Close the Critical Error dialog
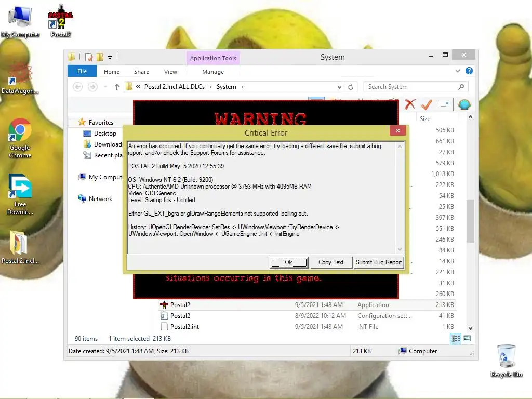Image resolution: width=532 pixels, height=399 pixels. [x=397, y=130]
